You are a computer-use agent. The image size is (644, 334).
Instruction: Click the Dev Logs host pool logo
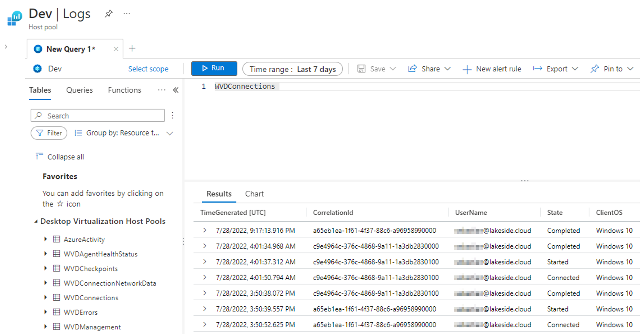point(15,18)
